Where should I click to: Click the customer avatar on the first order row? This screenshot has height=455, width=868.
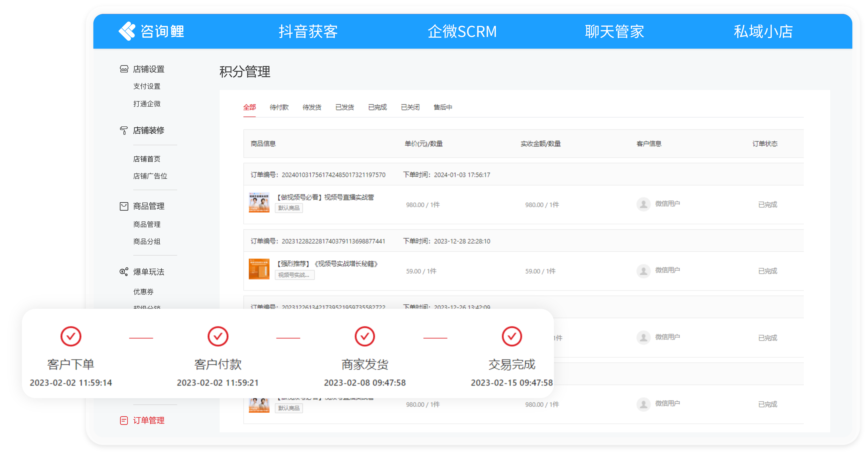(643, 204)
